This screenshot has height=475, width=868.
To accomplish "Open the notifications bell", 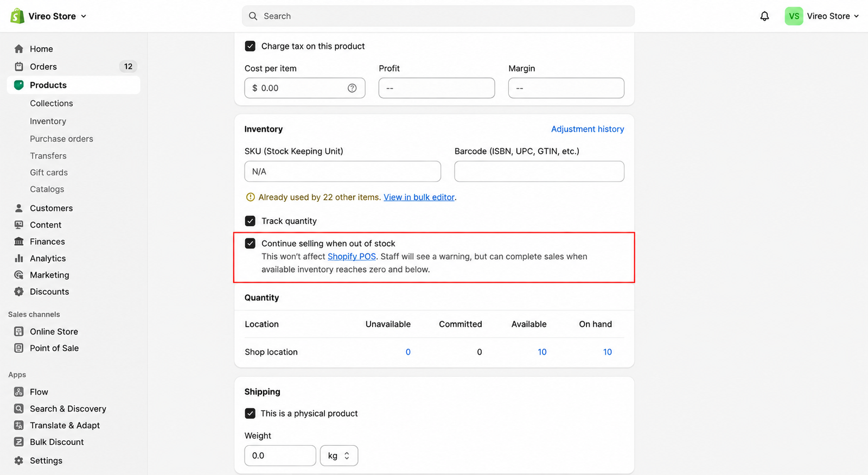I will (764, 16).
